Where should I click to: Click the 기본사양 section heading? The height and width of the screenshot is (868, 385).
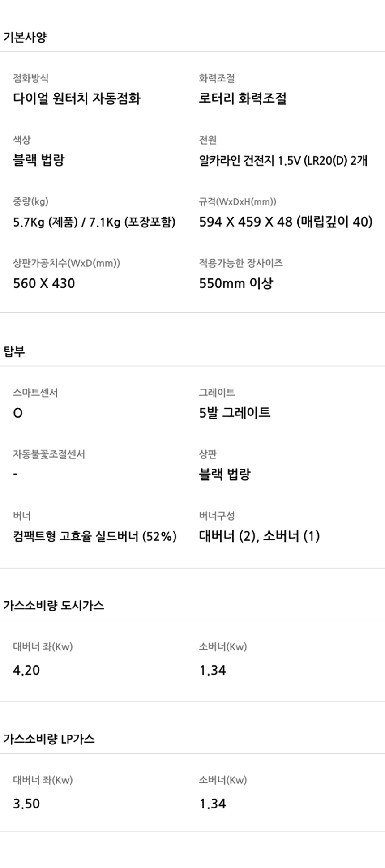click(x=25, y=37)
